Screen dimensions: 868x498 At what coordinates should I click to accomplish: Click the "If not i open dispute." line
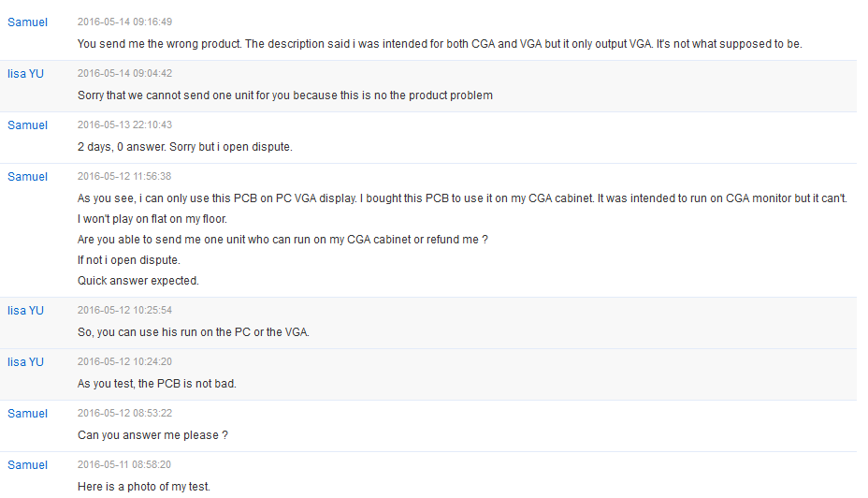click(128, 260)
